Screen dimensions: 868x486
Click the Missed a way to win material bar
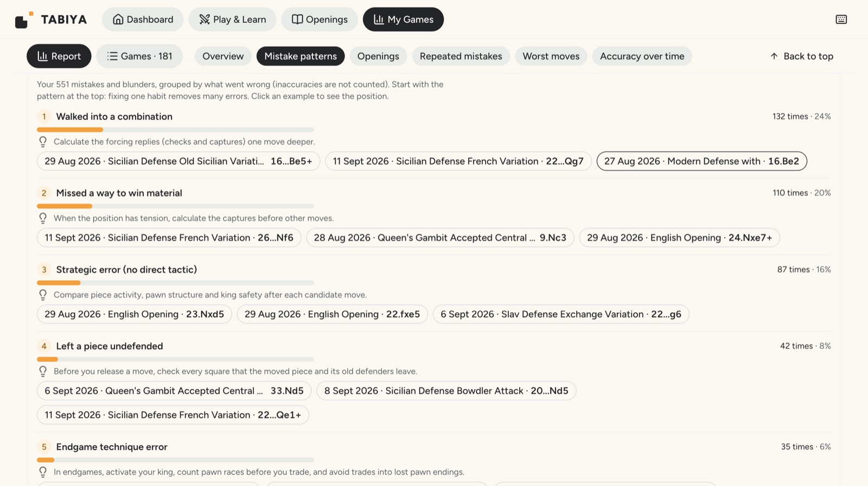tap(175, 206)
